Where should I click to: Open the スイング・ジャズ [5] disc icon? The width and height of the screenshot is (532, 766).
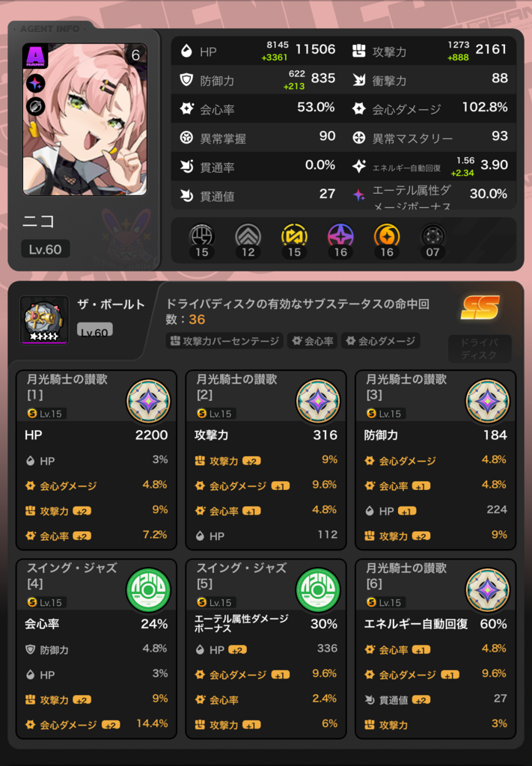coord(318,589)
